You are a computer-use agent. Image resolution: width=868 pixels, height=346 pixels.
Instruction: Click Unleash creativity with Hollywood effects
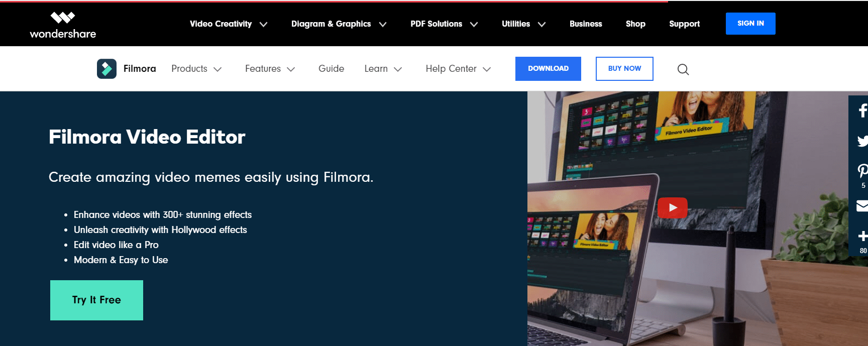point(160,230)
